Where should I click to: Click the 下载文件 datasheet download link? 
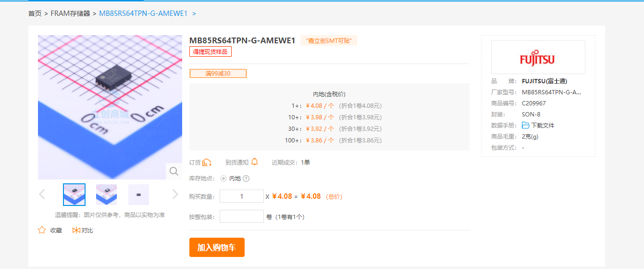click(543, 125)
